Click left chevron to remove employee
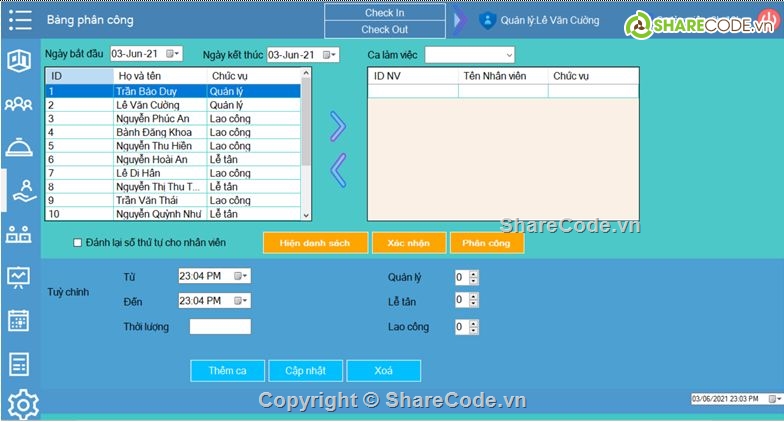The image size is (784, 422). (x=338, y=170)
